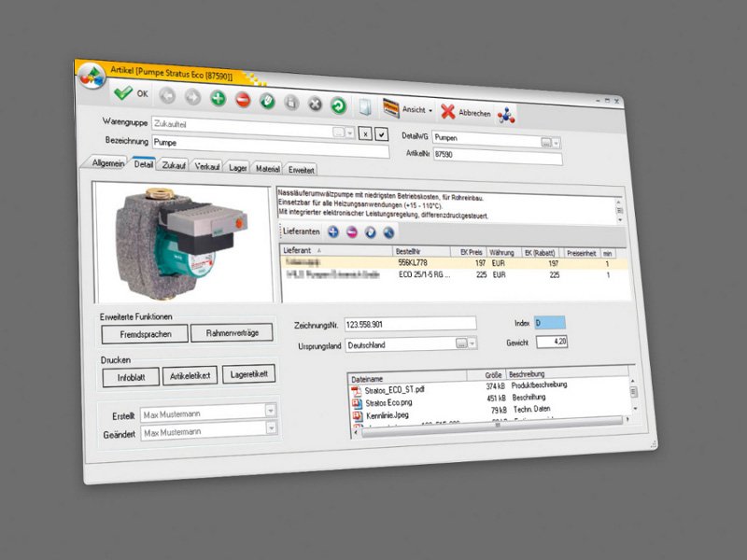Click into the ZeichnungsNr field
747x560 pixels.
pyautogui.click(x=410, y=324)
